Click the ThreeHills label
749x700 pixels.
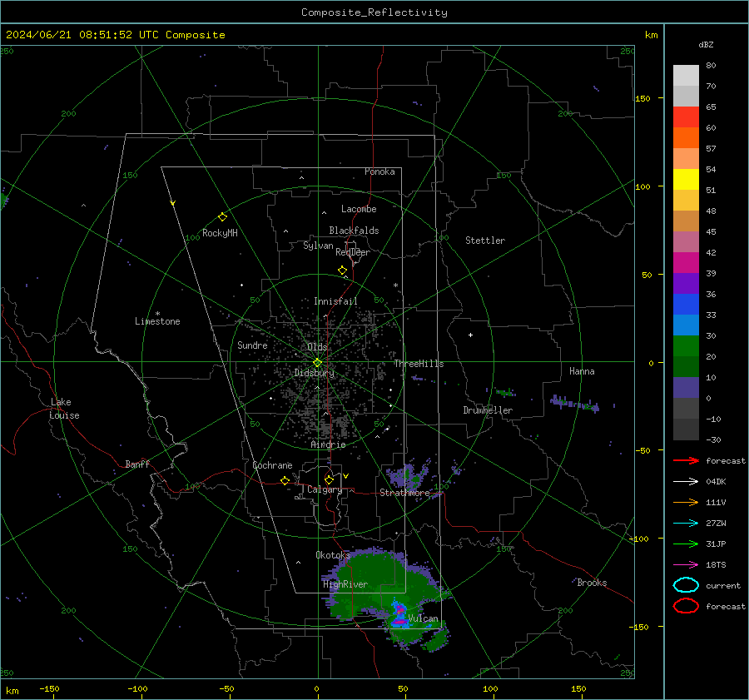click(x=419, y=364)
